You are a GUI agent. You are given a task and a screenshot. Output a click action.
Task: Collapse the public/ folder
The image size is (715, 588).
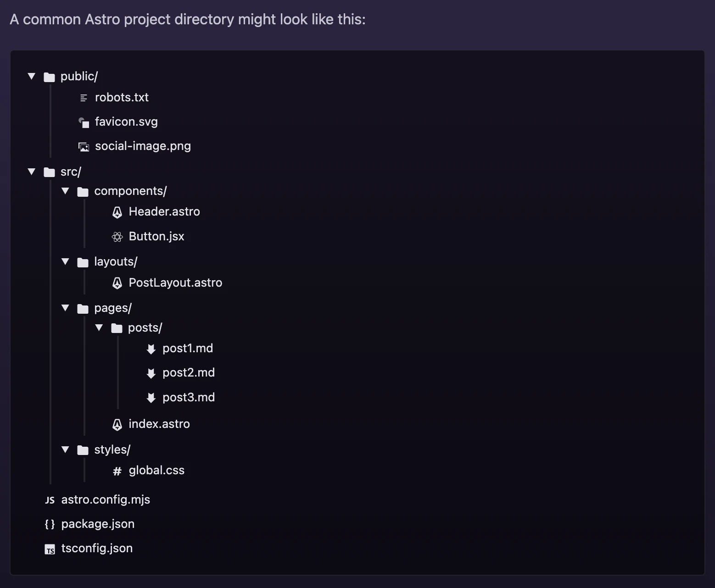pyautogui.click(x=32, y=76)
